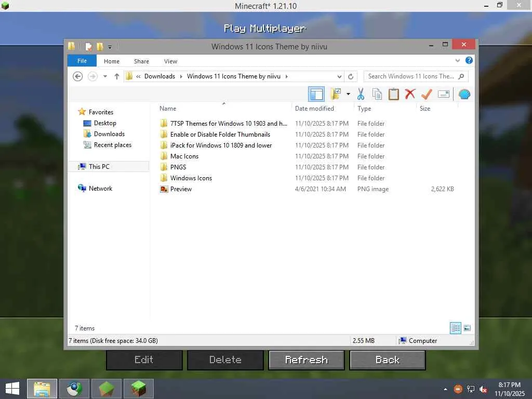The image size is (532, 399).
Task: Open the Help question mark icon
Action: pyautogui.click(x=469, y=60)
